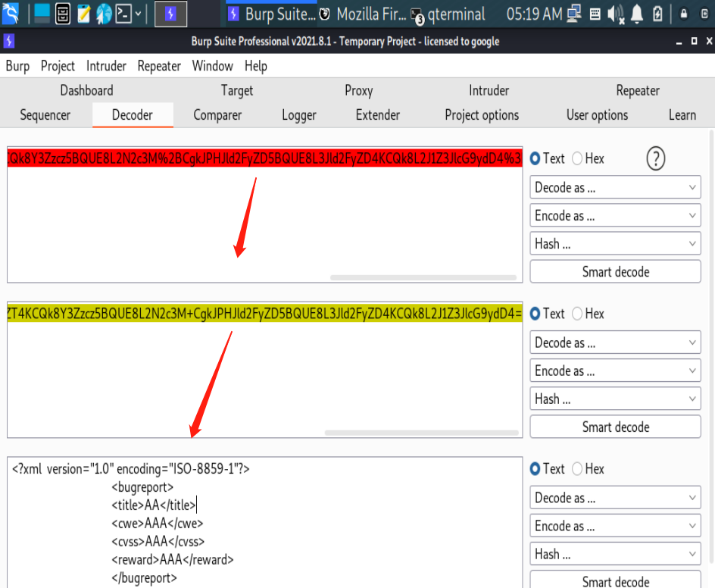
Task: Click the show desktop panel icon
Action: coord(42,14)
